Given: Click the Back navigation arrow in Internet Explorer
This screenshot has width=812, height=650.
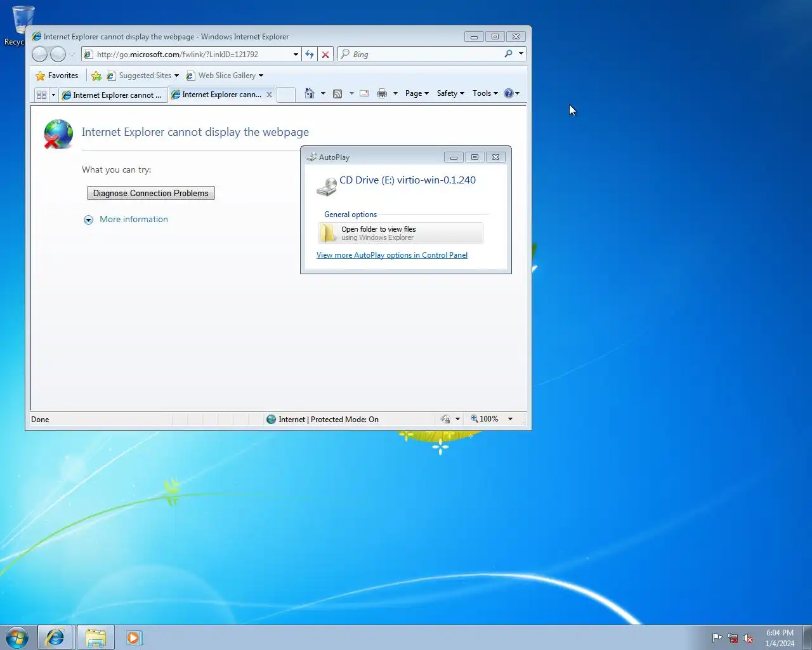Looking at the screenshot, I should coord(39,55).
